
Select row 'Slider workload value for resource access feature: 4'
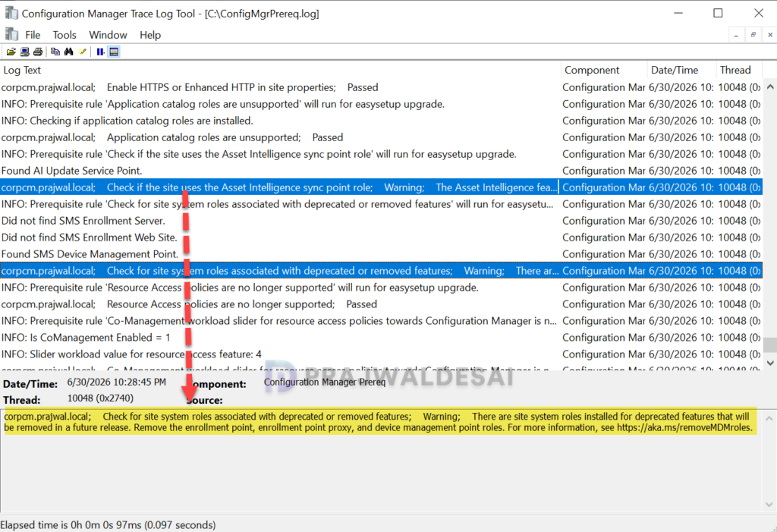(x=381, y=354)
